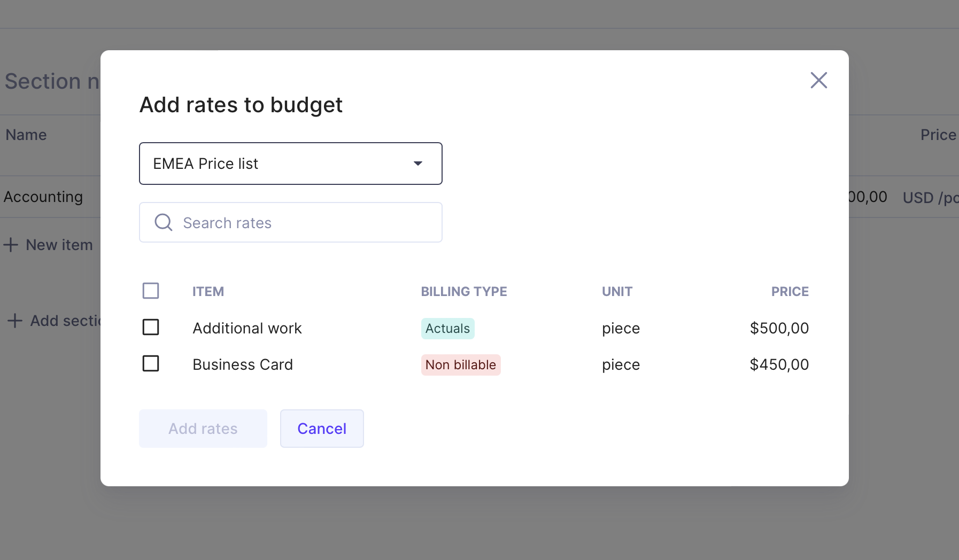Click the Add rates button
959x560 pixels.
203,429
